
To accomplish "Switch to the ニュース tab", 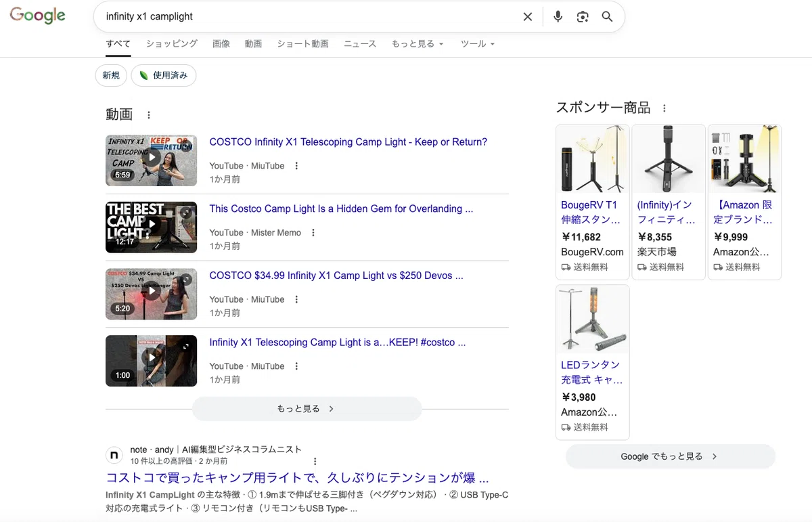I will click(360, 43).
